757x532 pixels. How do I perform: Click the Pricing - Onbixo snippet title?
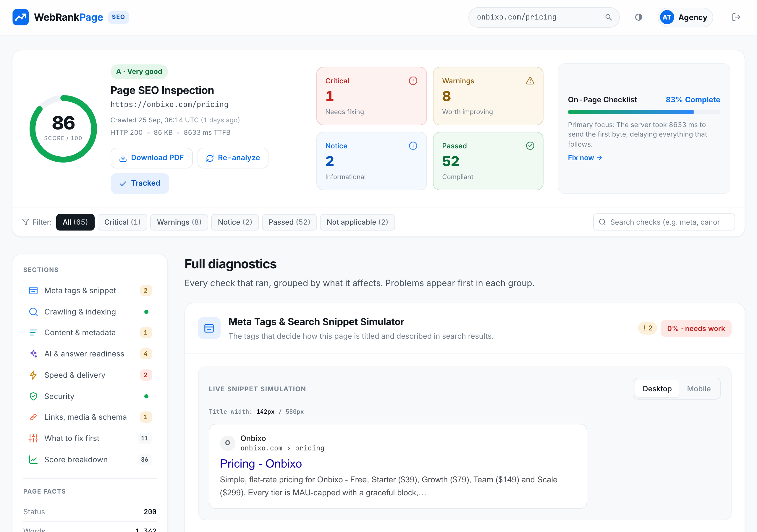coord(261,463)
